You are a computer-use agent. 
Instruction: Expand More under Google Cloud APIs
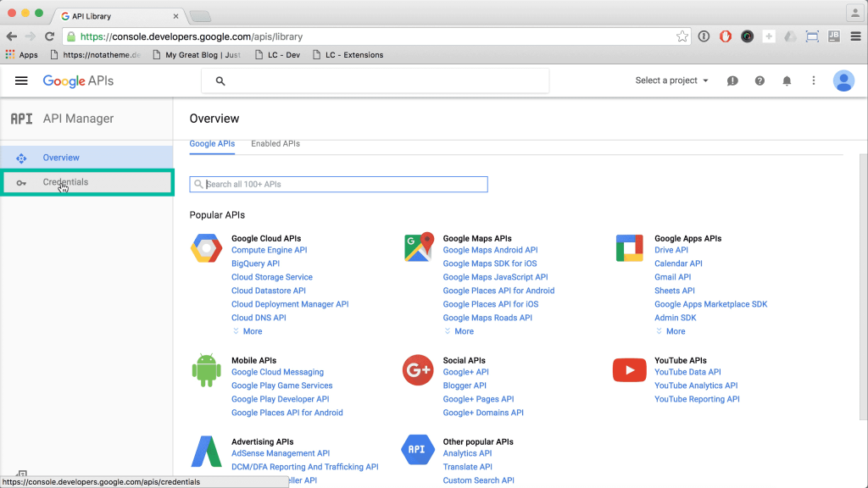coord(248,331)
